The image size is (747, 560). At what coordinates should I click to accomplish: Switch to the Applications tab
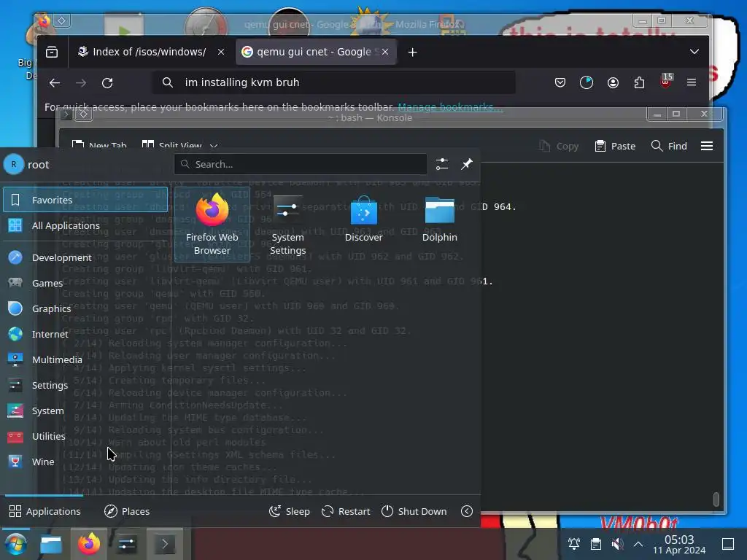44,511
